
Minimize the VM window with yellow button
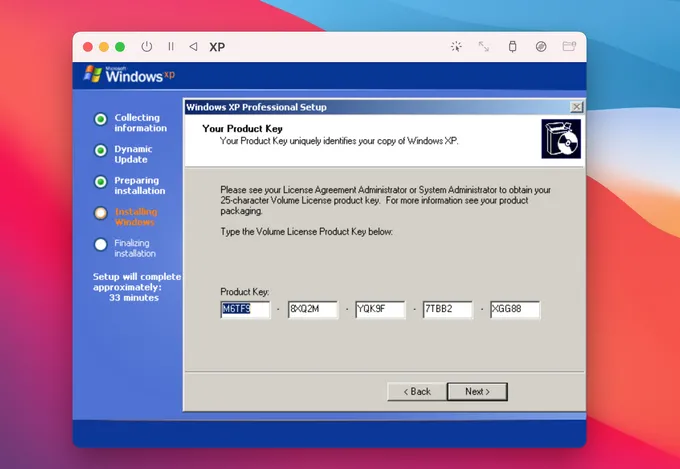tap(104, 47)
